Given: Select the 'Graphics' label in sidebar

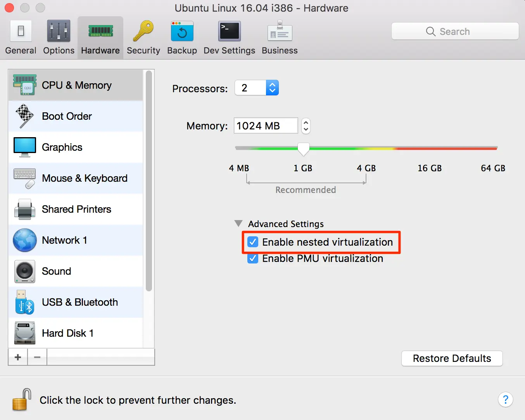Looking at the screenshot, I should (x=62, y=147).
